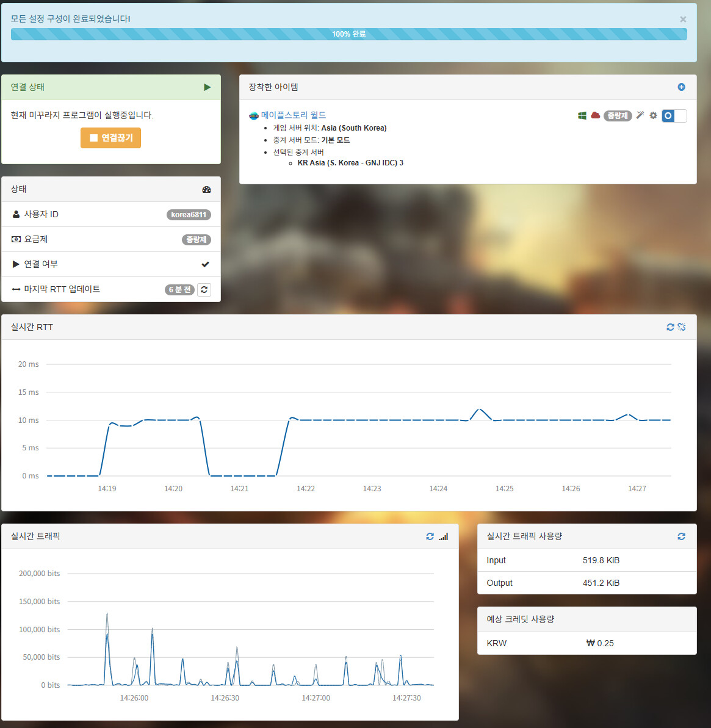Click the magic wand icon for MapleStory World
711x728 pixels.
pos(640,115)
